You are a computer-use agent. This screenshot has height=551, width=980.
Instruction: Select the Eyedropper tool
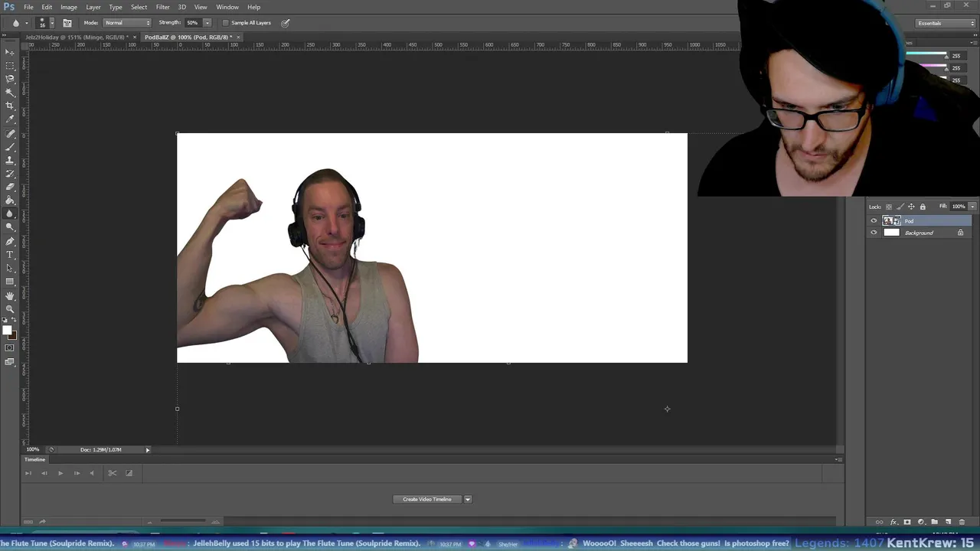point(10,119)
